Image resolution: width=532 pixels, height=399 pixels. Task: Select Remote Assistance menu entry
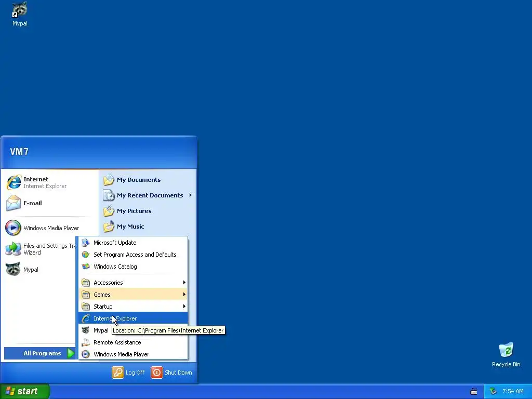point(133,342)
